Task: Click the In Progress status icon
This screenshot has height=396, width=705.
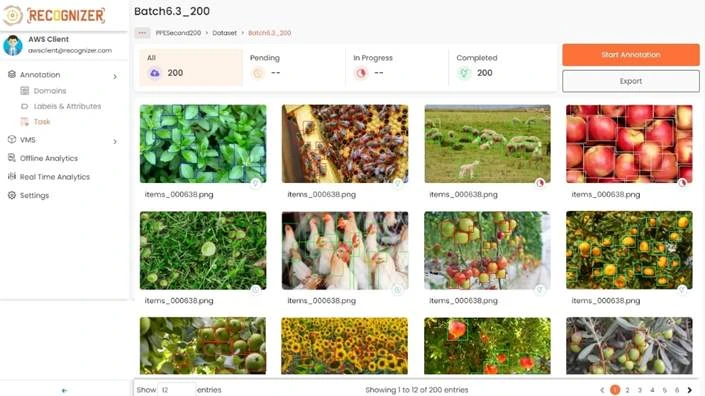Action: click(361, 73)
